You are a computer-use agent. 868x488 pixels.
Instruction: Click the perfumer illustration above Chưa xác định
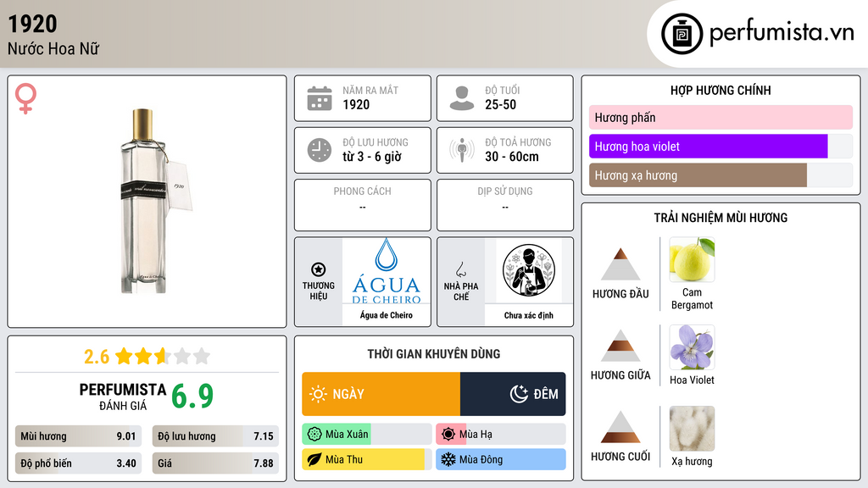point(529,270)
